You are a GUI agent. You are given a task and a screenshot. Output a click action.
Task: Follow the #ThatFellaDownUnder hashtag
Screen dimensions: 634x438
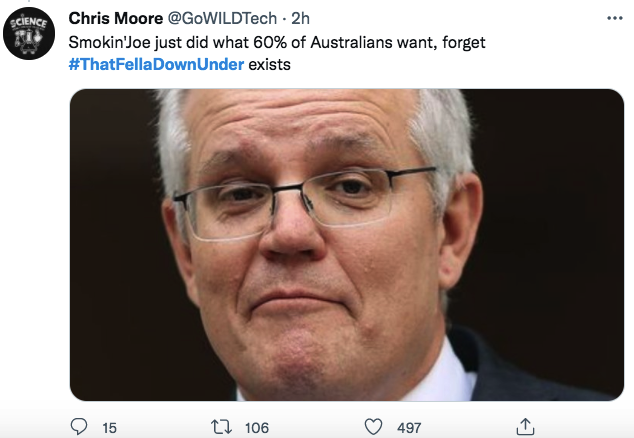pyautogui.click(x=156, y=64)
